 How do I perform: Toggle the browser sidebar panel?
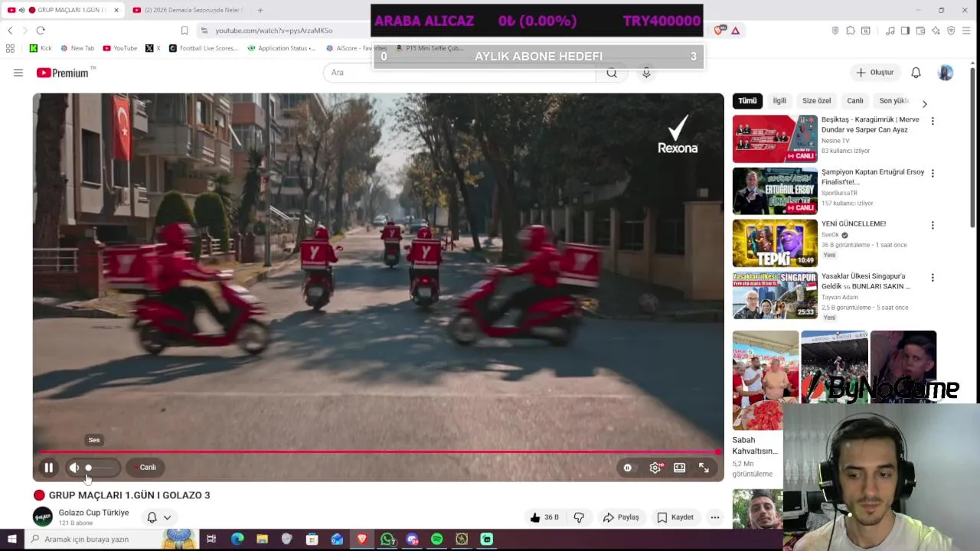905,31
